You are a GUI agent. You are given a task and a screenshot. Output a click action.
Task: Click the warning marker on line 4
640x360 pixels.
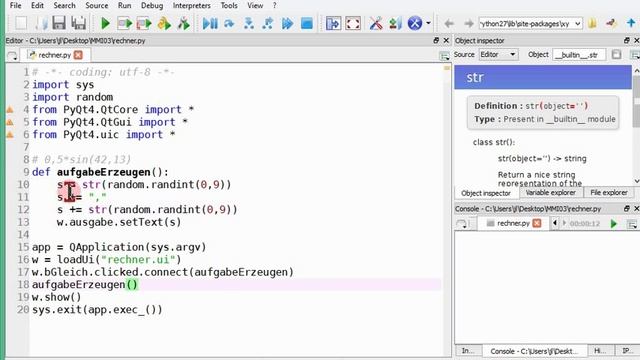(x=10, y=109)
